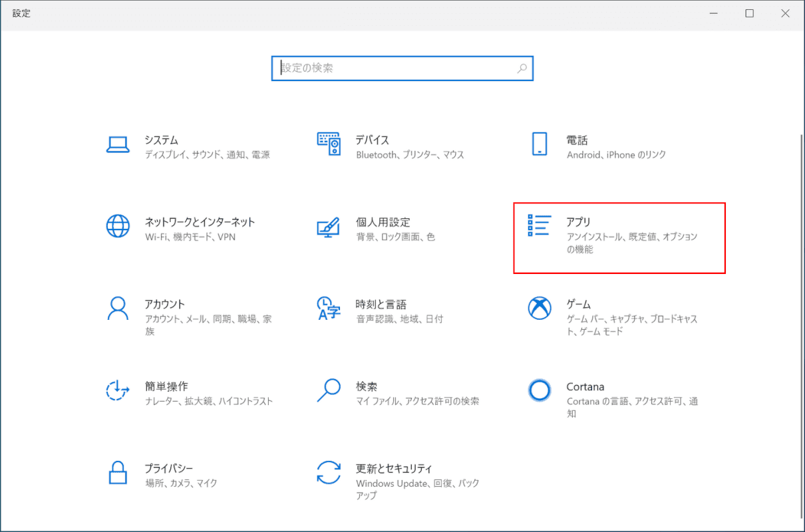The image size is (805, 532).
Task: Open the Cortana settings title
Action: click(x=585, y=386)
